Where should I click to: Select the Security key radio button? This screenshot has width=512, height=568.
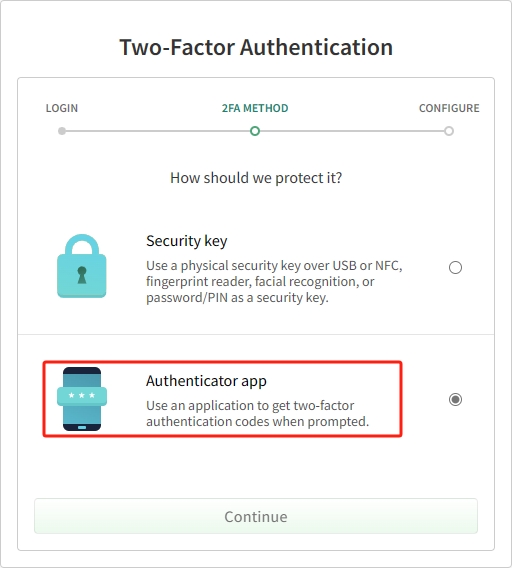tap(455, 268)
